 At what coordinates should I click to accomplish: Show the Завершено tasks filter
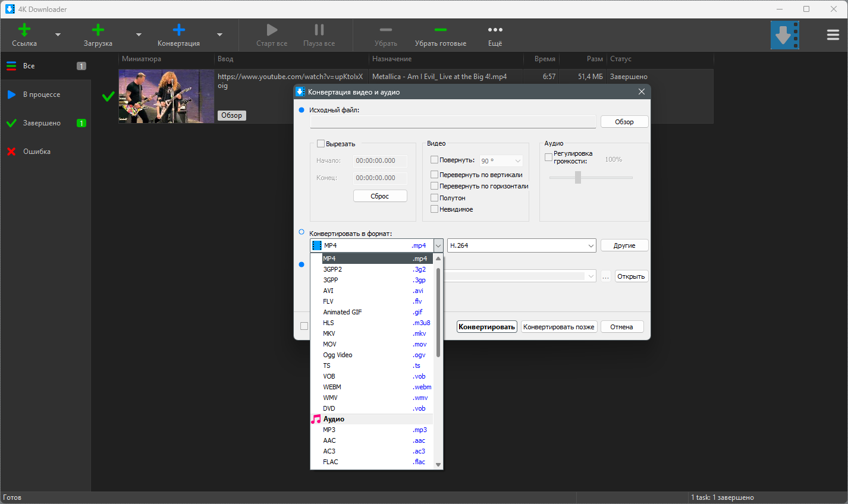(45, 123)
